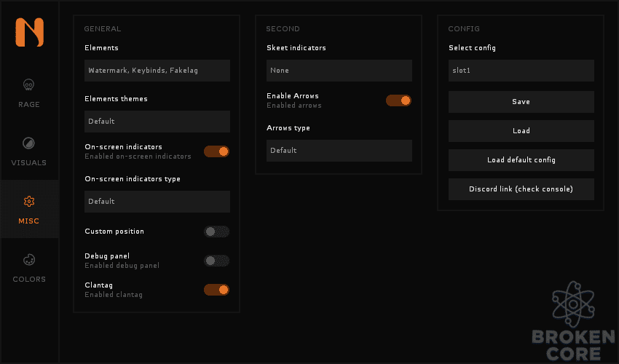
Task: Open the Elements themes dropdown
Action: pos(157,122)
